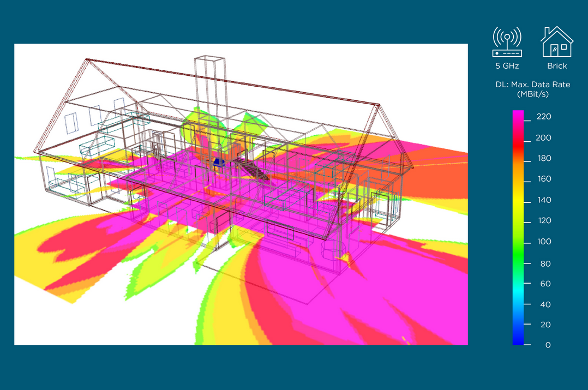Click the (MBit/s) unit text
The height and width of the screenshot is (390, 588).
[x=532, y=94]
